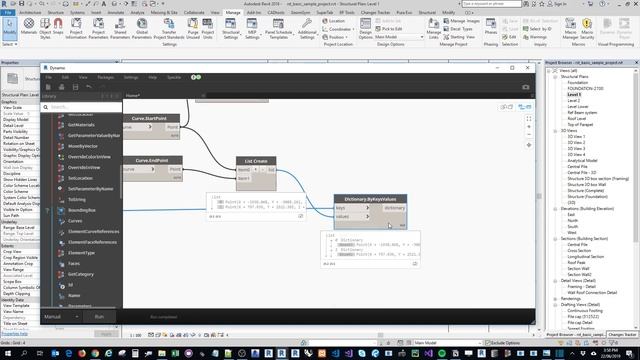Image resolution: width=640 pixels, height=360 pixels.
Task: Open Design Options tool
Action: pyautogui.click(x=365, y=29)
